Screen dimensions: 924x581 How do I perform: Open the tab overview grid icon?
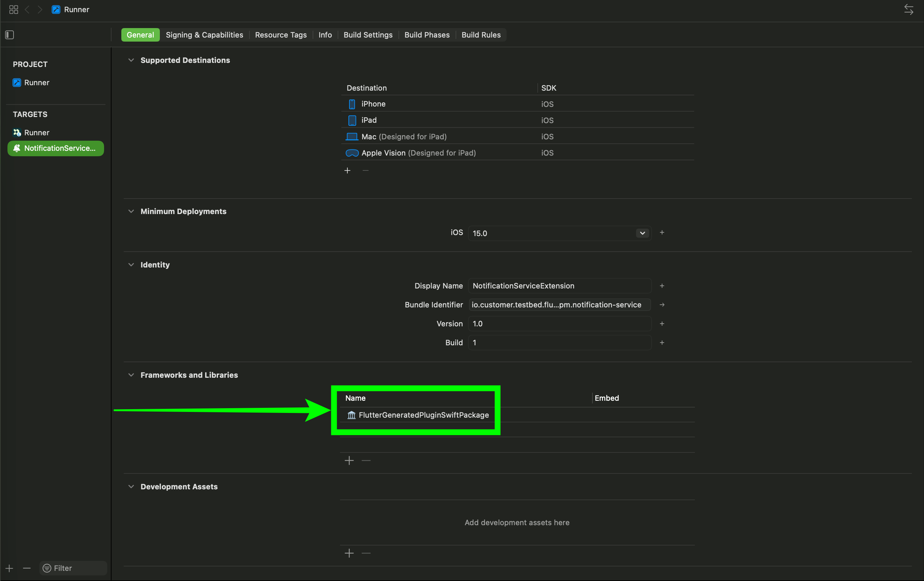14,9
